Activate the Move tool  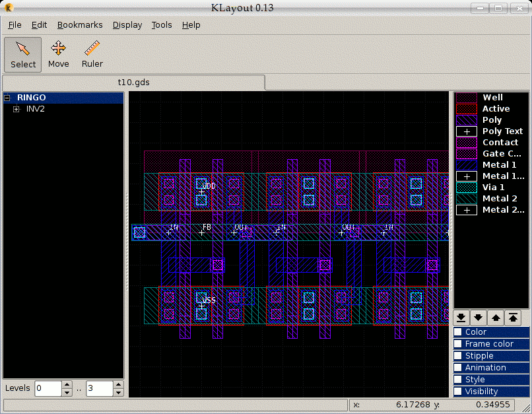click(58, 54)
